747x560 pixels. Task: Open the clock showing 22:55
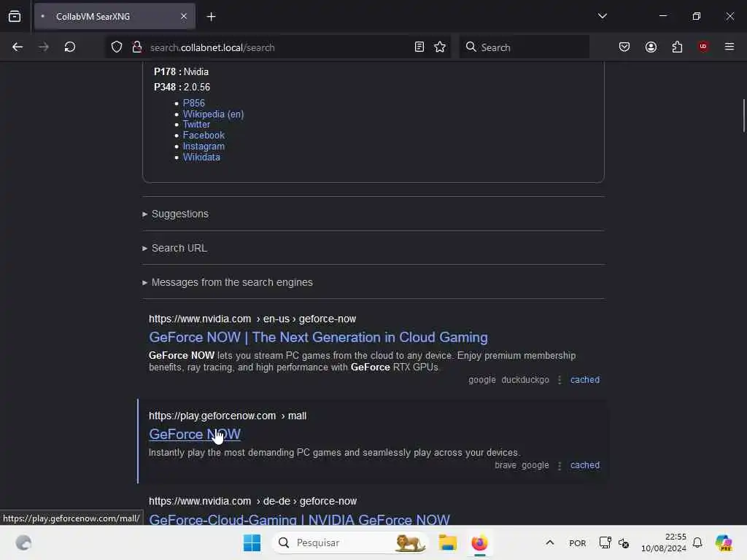[x=664, y=542]
